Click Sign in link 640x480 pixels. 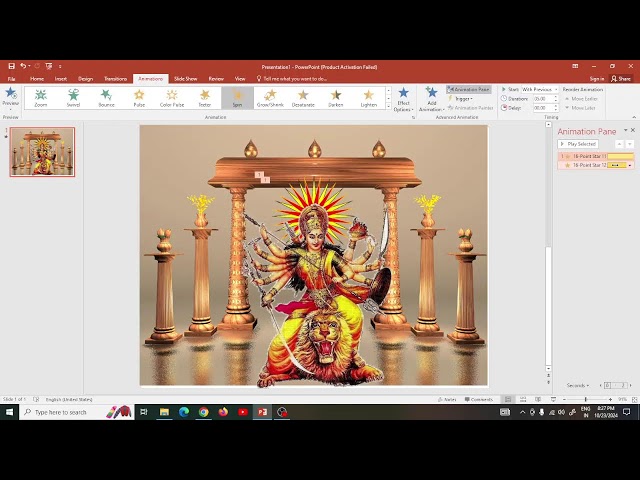coord(597,79)
